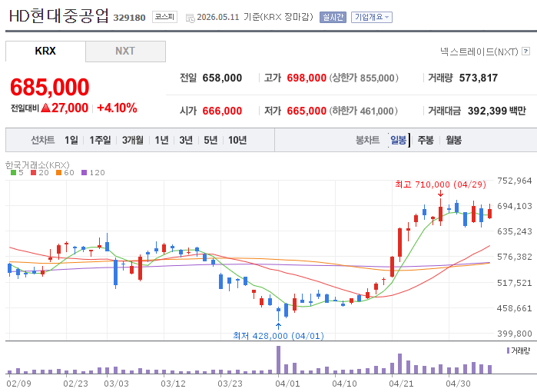
Task: Click the open price 666,000
Action: [x=222, y=111]
